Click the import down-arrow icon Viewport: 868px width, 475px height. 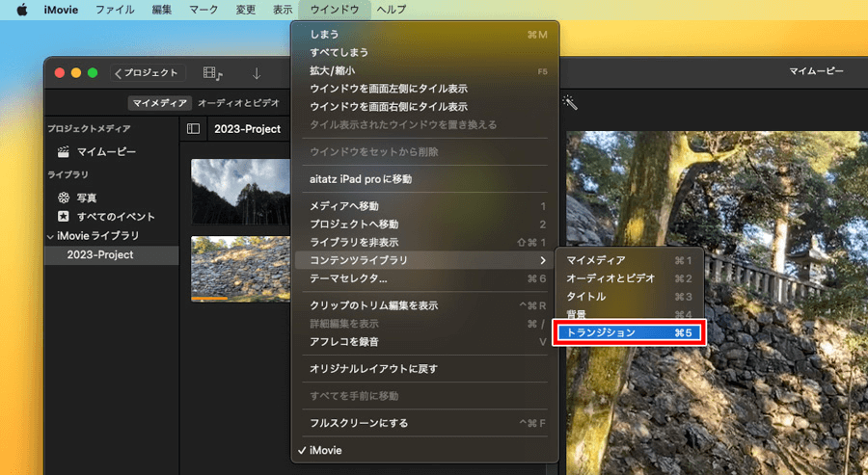click(x=257, y=73)
